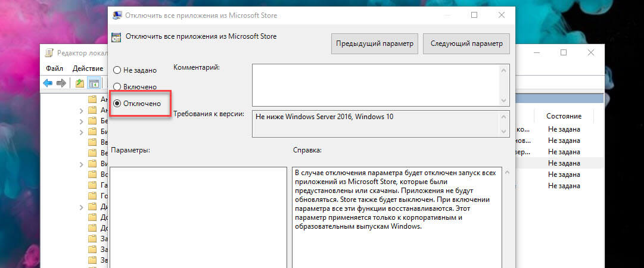Click the Back arrow in the policy editor toolbar
The height and width of the screenshot is (268, 644).
pos(48,83)
